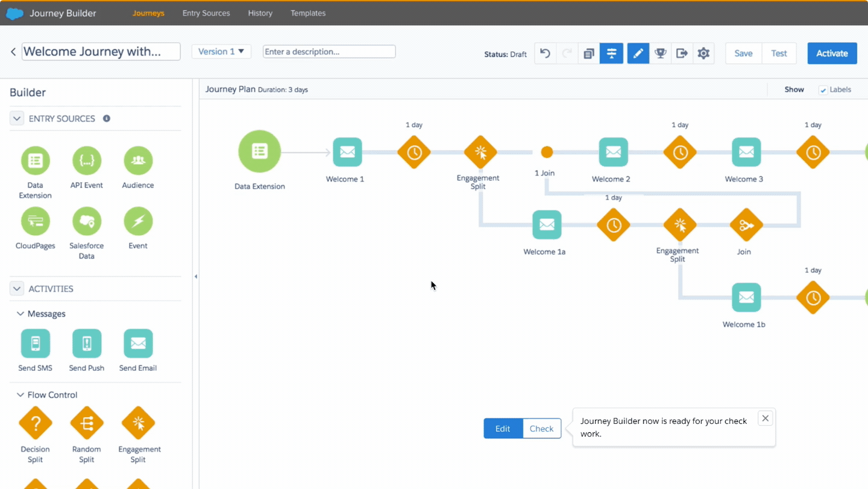This screenshot has width=868, height=489.
Task: Click the journey name field
Action: [x=101, y=52]
